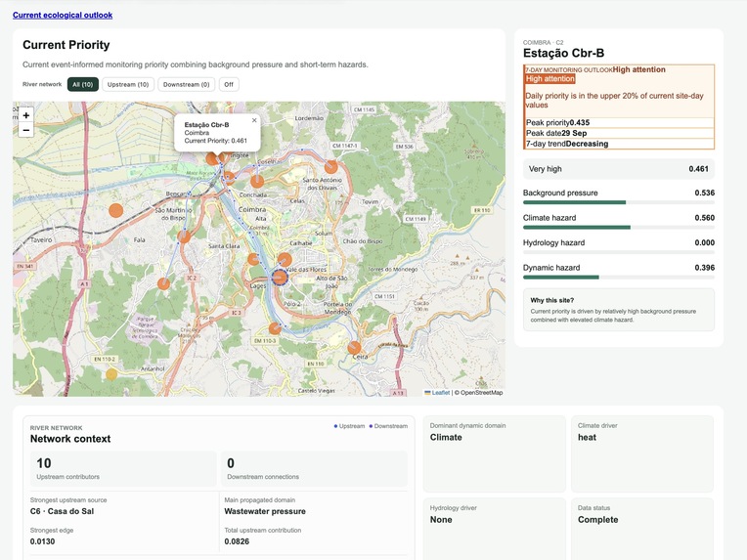Screen dimensions: 747x560
Task: Click the Background pressure progress bar
Action: point(619,202)
